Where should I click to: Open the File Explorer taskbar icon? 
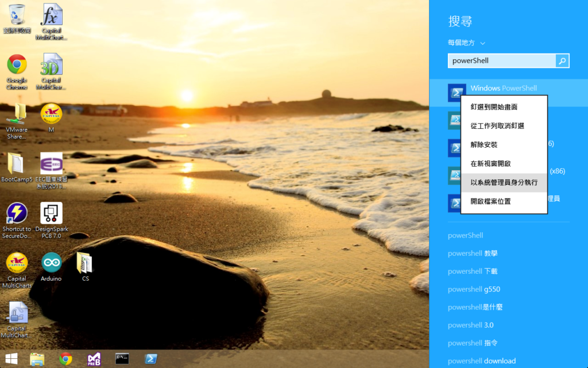click(37, 359)
